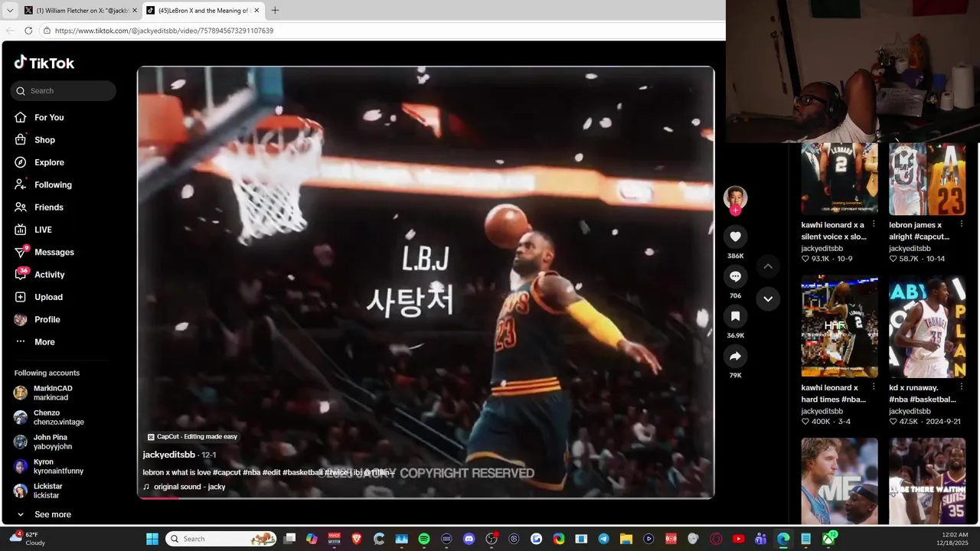This screenshot has height=551, width=980.
Task: Open the Activity notifications
Action: pos(49,275)
